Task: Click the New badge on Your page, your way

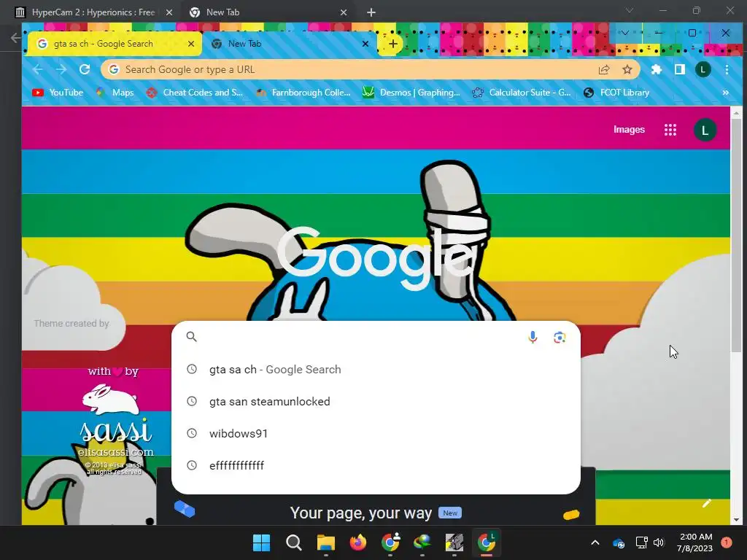Action: point(449,513)
